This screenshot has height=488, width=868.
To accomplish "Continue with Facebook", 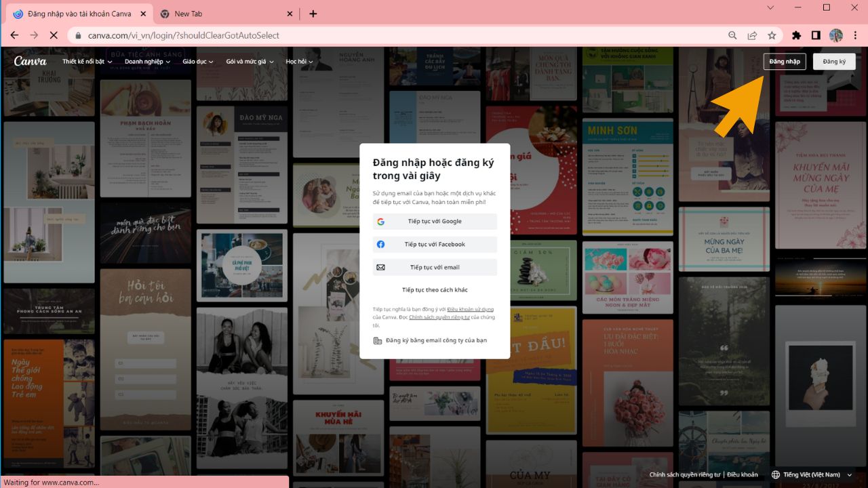I will [435, 245].
